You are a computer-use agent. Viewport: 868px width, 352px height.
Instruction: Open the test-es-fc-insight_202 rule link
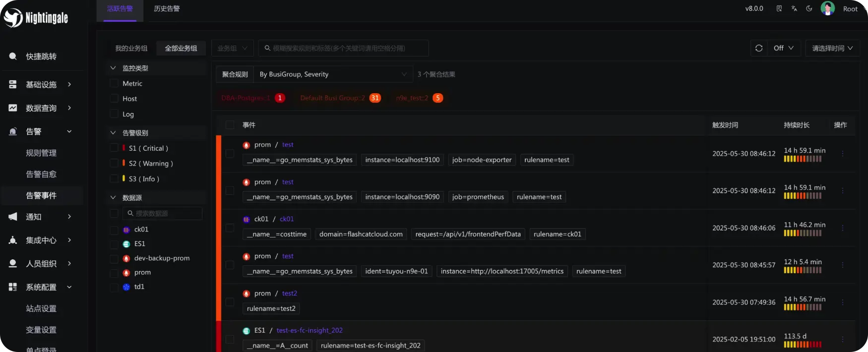click(310, 331)
